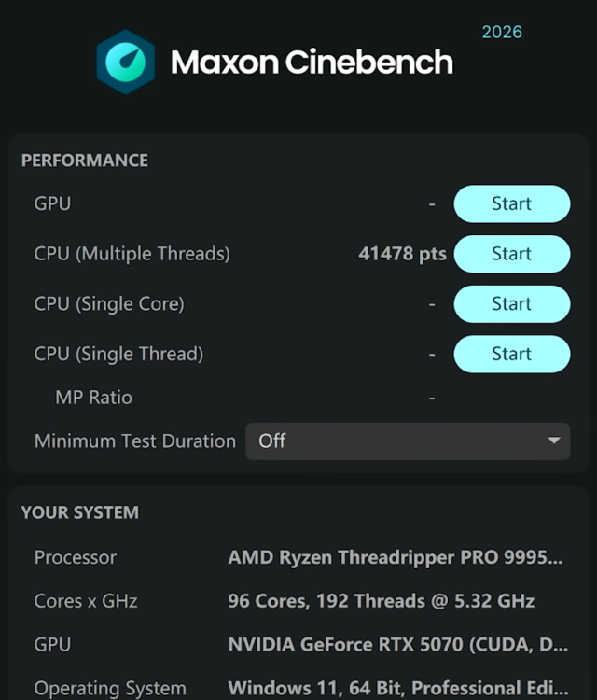Image resolution: width=597 pixels, height=700 pixels.
Task: Click the MP Ratio label
Action: click(93, 398)
